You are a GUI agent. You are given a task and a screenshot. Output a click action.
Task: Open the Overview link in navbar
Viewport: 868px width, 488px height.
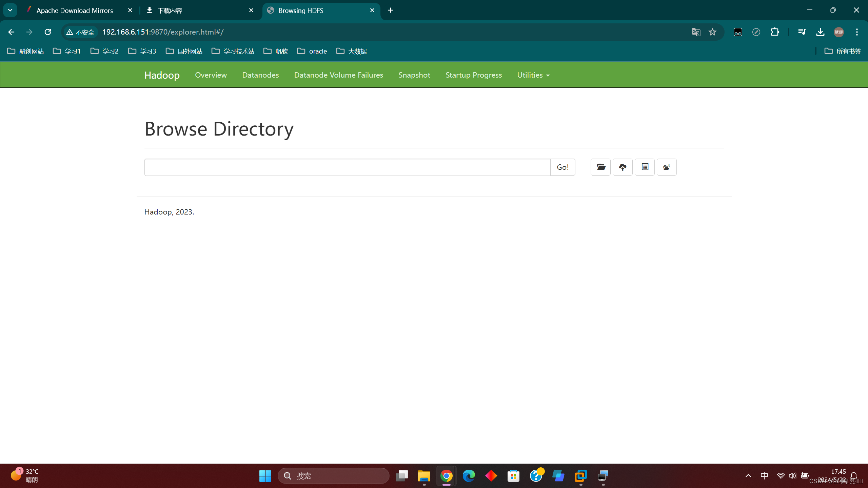(x=211, y=75)
